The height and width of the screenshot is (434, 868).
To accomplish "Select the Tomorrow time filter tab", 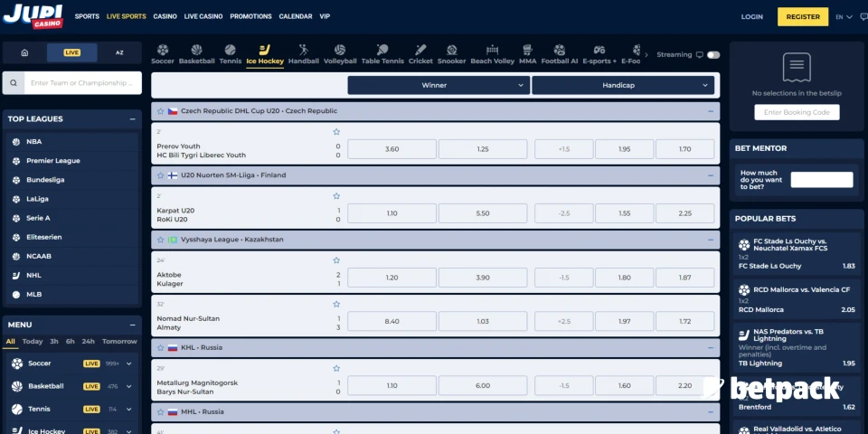I will point(119,342).
